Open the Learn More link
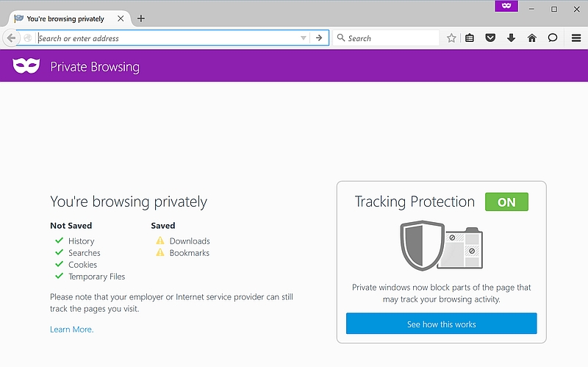 tap(71, 329)
